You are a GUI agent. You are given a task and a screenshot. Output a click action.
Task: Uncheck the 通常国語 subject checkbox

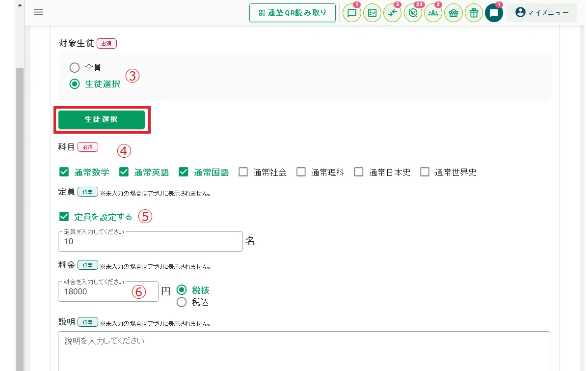coord(184,172)
